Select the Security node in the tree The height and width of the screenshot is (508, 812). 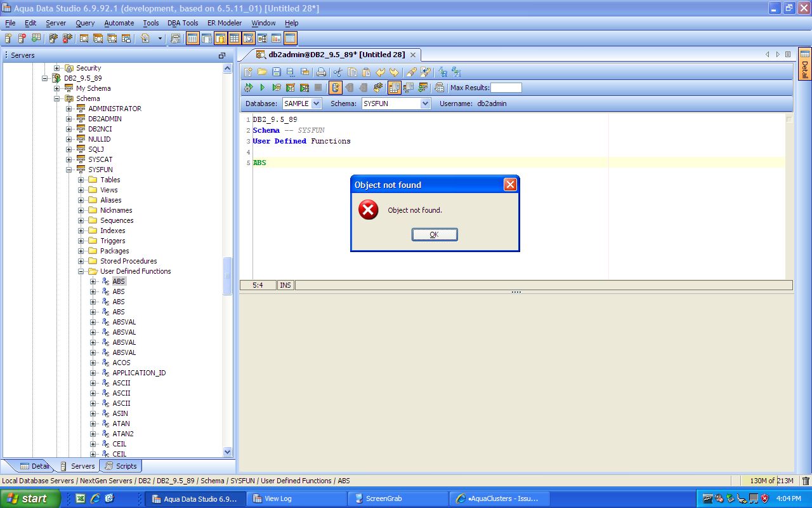[88, 68]
